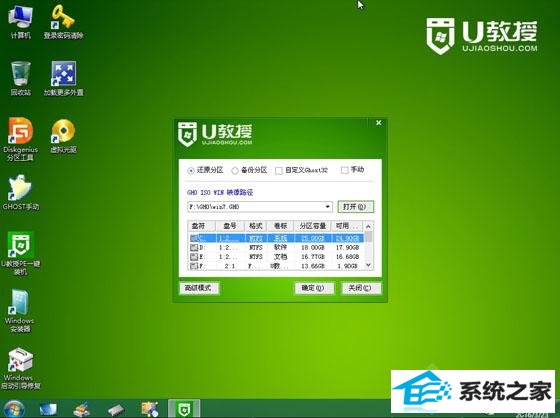Open the 登录密码清除 key icon

click(x=63, y=21)
